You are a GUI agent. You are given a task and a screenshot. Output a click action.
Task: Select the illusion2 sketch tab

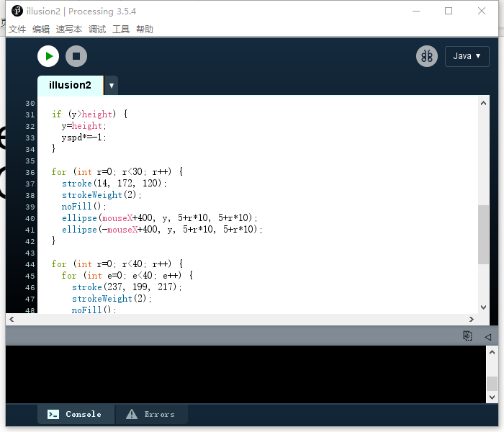tap(70, 85)
